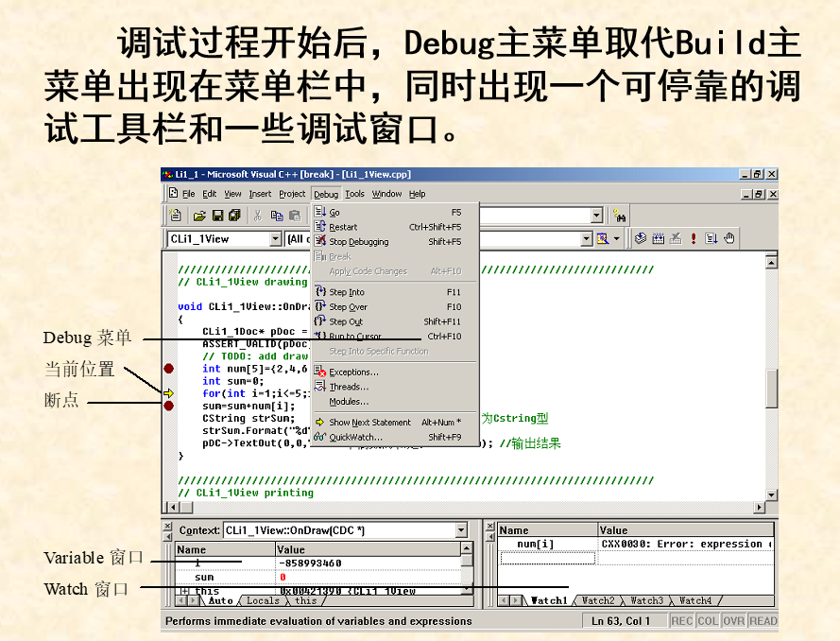Select Step Over from Debug menu
840x641 pixels.
(395, 306)
